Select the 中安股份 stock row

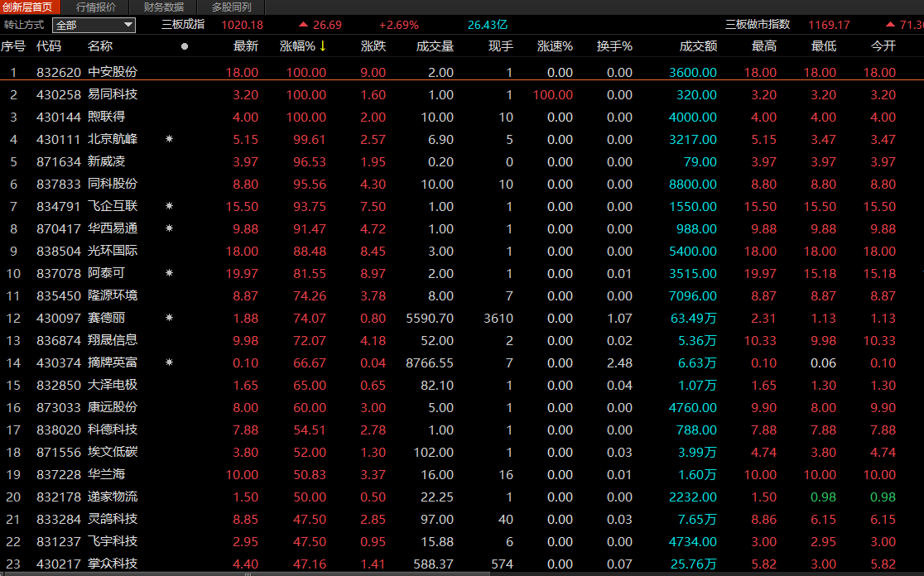(113, 73)
